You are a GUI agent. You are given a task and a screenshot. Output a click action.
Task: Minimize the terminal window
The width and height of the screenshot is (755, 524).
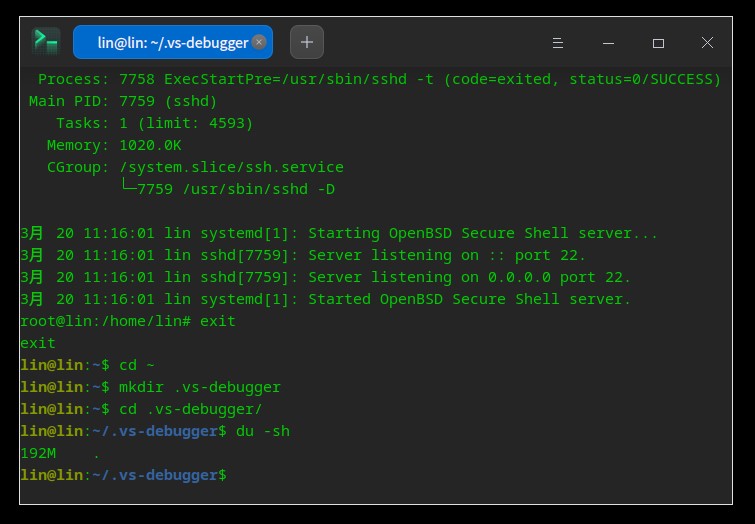point(608,43)
